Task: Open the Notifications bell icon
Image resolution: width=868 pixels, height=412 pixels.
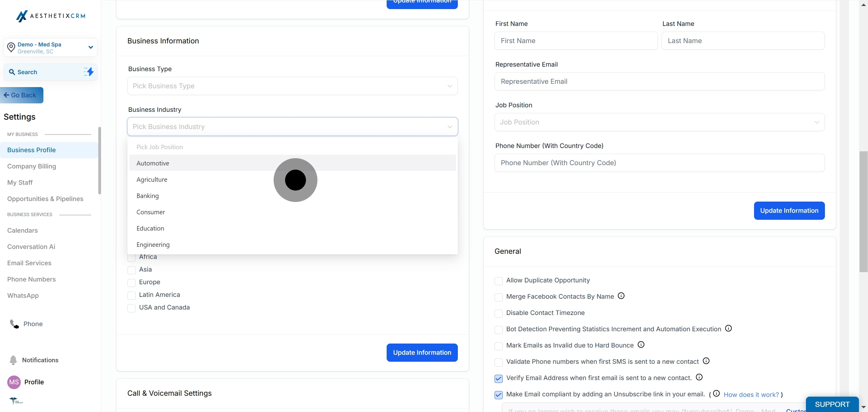Action: 13,360
